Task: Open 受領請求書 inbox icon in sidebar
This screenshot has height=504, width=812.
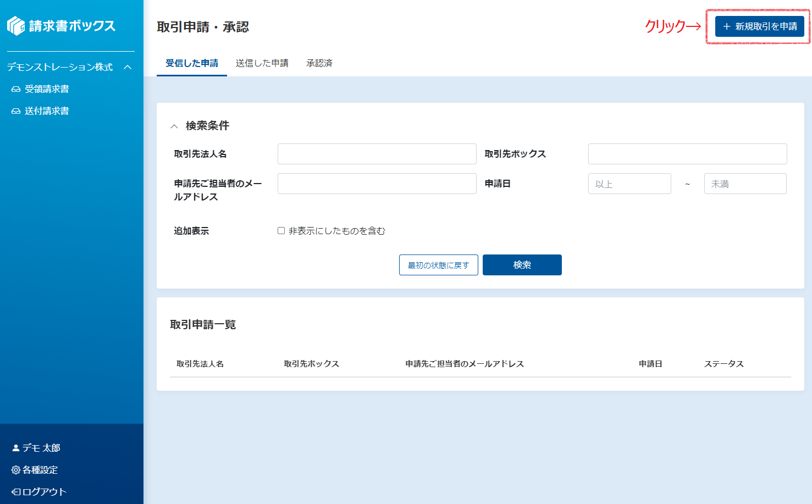Action: tap(16, 89)
